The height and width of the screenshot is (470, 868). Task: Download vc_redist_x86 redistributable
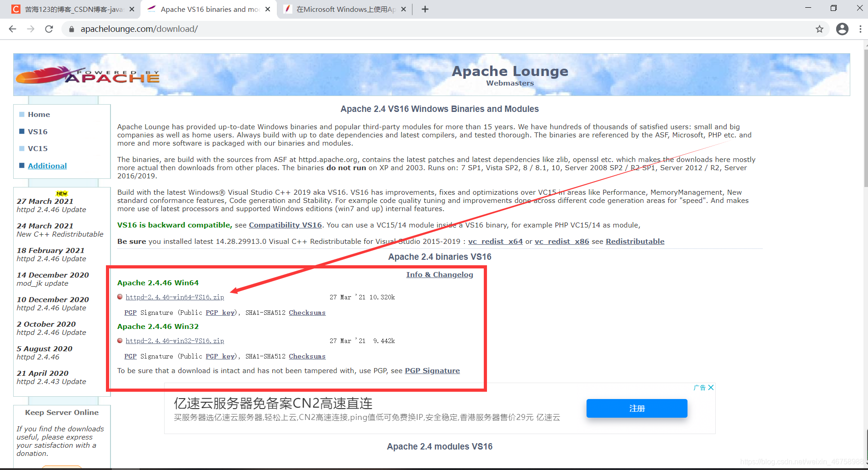(x=562, y=241)
